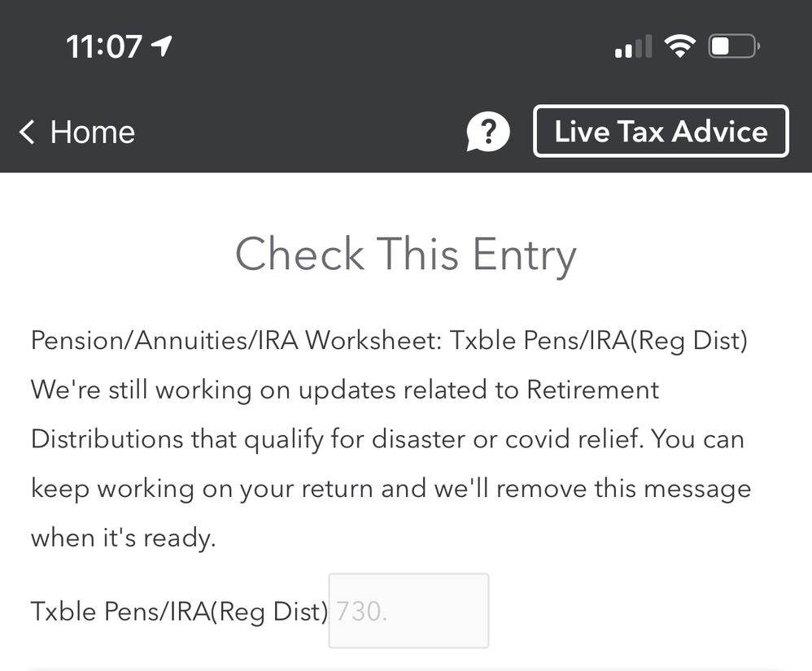Tap the Check This Entry heading
The image size is (812, 671).
(405, 254)
